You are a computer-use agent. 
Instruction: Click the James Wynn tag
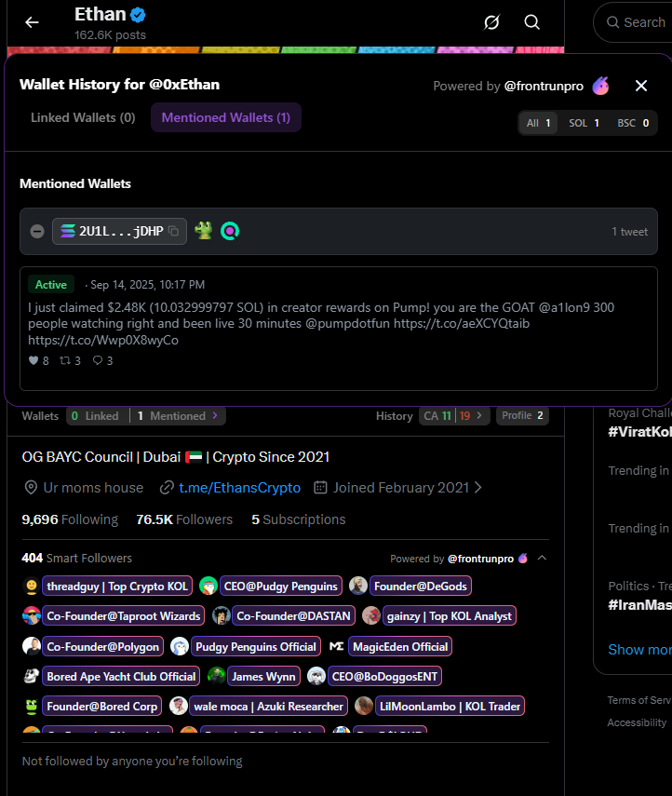tap(263, 676)
